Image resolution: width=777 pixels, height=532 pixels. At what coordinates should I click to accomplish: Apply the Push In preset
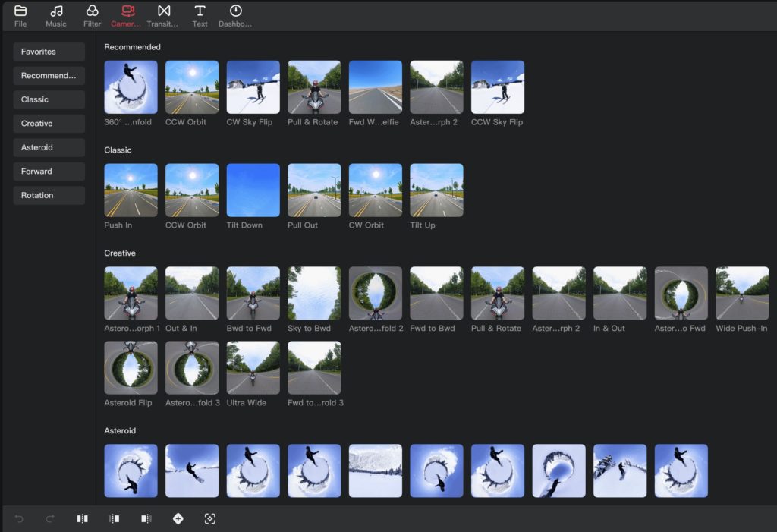click(131, 190)
